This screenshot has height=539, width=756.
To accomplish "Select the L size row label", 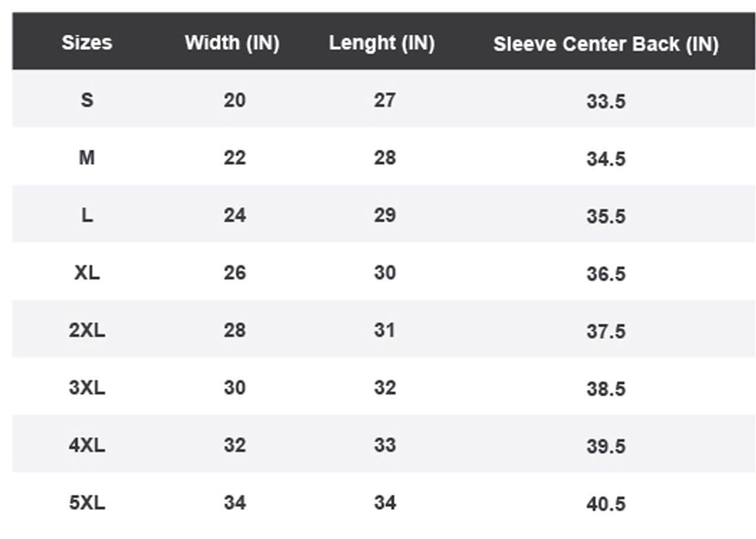I will pos(87,215).
